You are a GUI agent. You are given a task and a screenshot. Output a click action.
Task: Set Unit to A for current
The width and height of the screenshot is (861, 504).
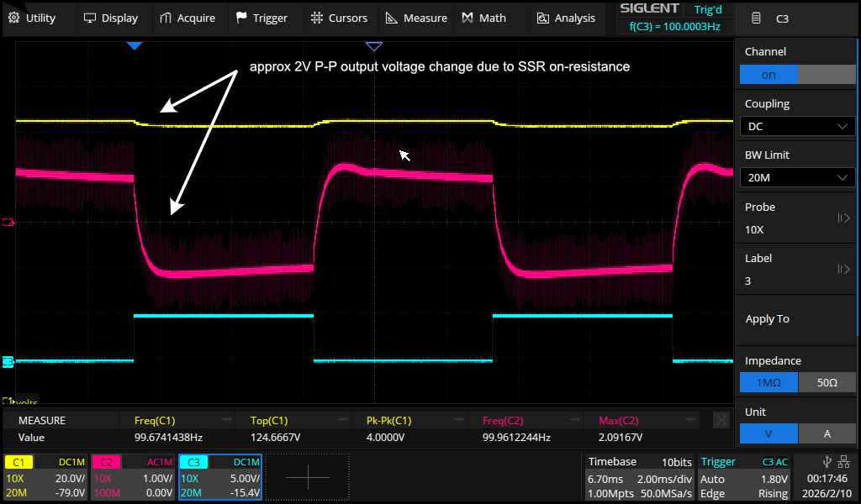[x=827, y=433]
